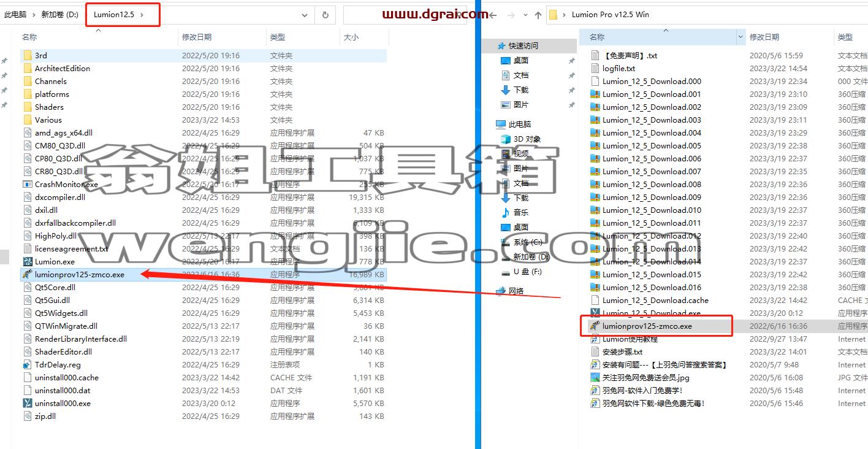The image size is (868, 449).
Task: Select Qt5Core.dll file name
Action: [x=55, y=287]
